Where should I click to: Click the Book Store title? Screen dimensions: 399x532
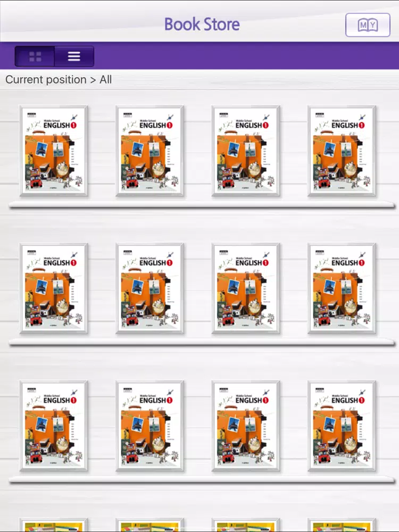click(x=202, y=24)
